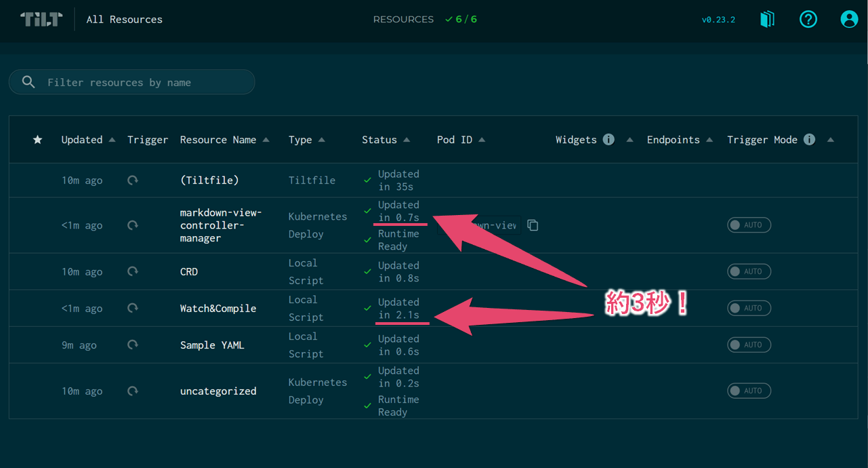Screen dimensions: 868x468
Task: Toggle AUTO trigger mode for CRD
Action: [x=749, y=271]
